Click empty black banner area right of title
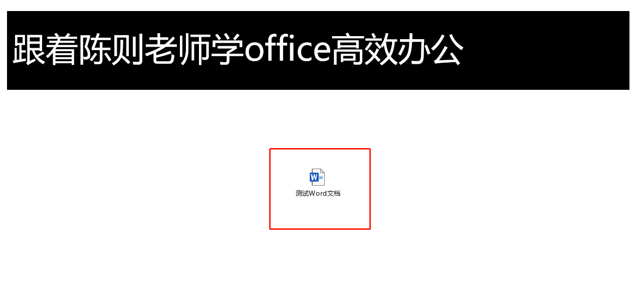Image resolution: width=644 pixels, height=281 pixels. (546, 50)
